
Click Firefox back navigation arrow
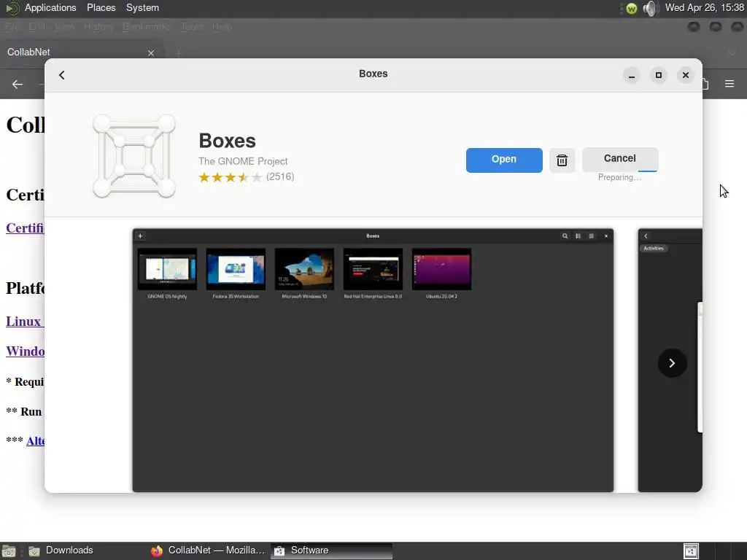pos(18,85)
